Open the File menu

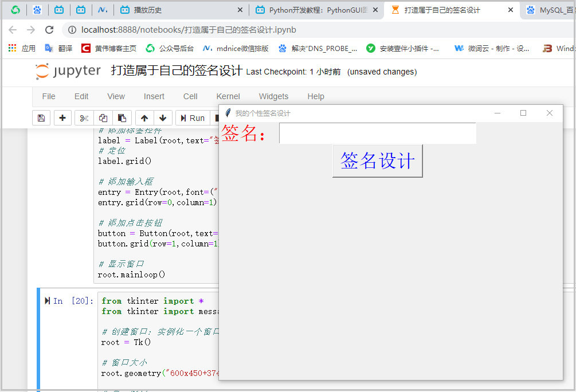pos(49,96)
